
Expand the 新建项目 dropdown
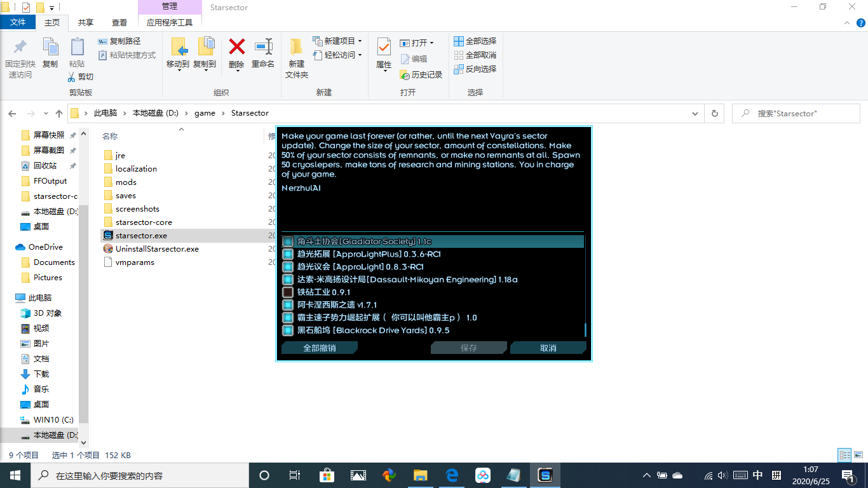click(359, 40)
